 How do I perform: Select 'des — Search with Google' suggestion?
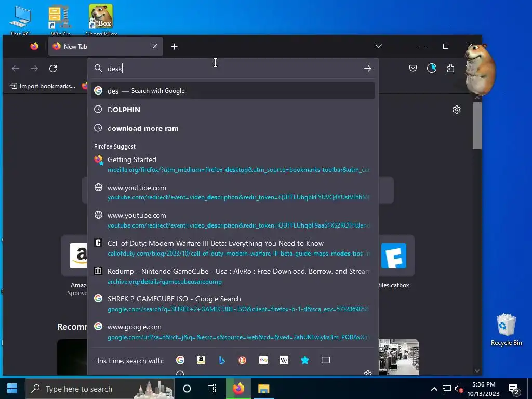coord(233,91)
